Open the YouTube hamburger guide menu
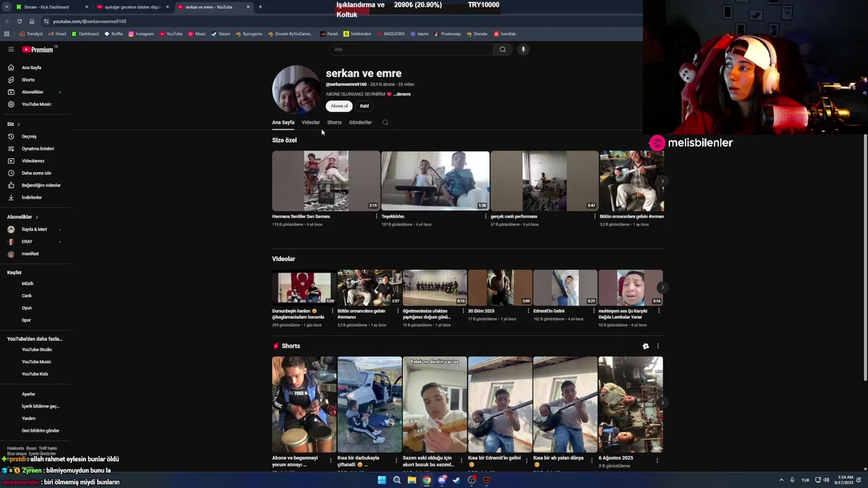This screenshot has height=488, width=868. point(11,49)
